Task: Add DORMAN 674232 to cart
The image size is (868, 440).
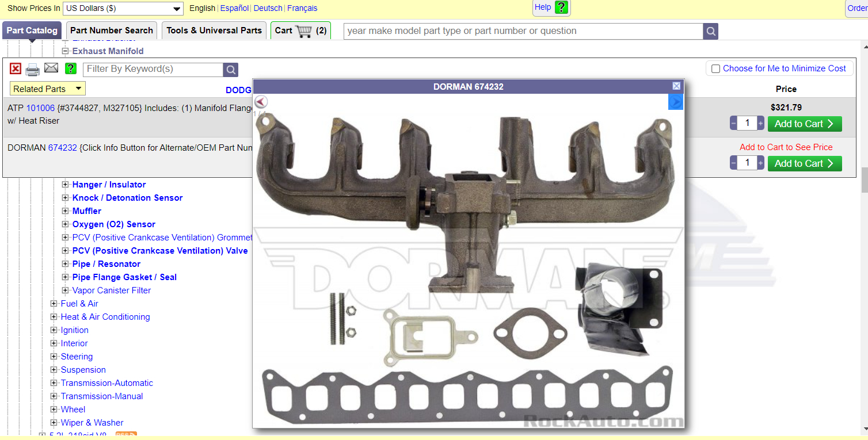Action: click(x=805, y=163)
